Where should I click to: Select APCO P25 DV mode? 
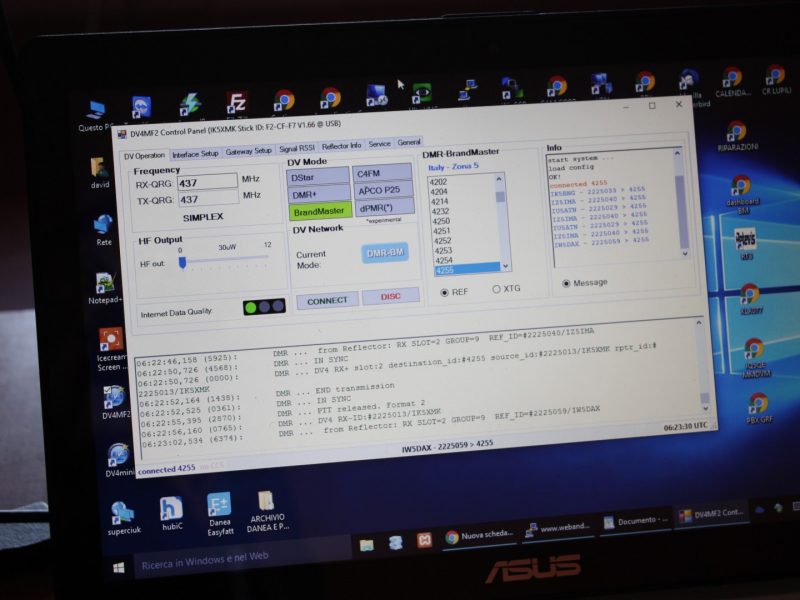[x=383, y=190]
